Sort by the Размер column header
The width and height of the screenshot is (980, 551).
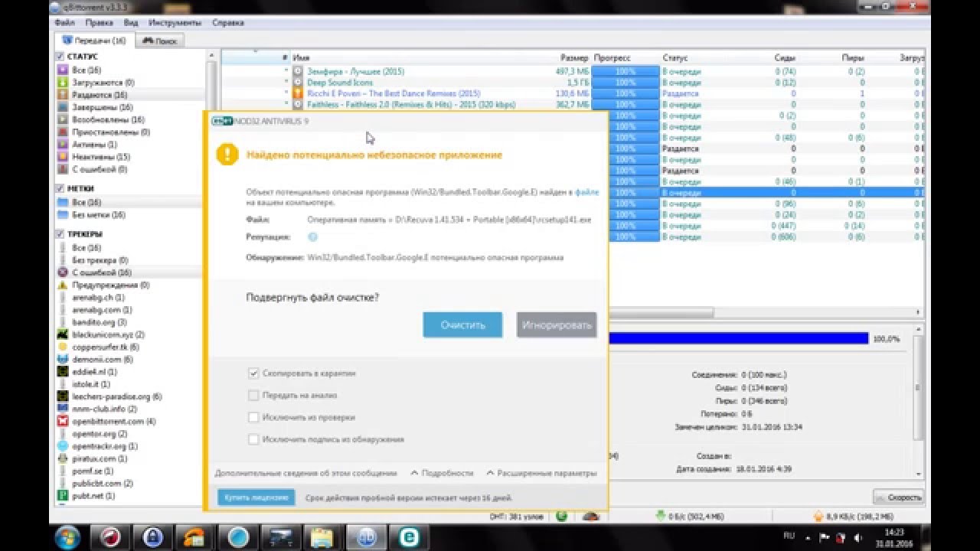[x=573, y=57]
